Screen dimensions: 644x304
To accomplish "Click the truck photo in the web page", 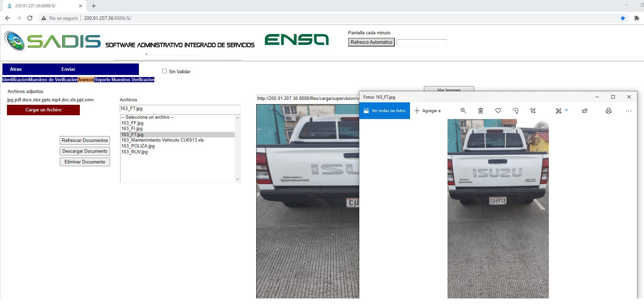I will tap(308, 201).
